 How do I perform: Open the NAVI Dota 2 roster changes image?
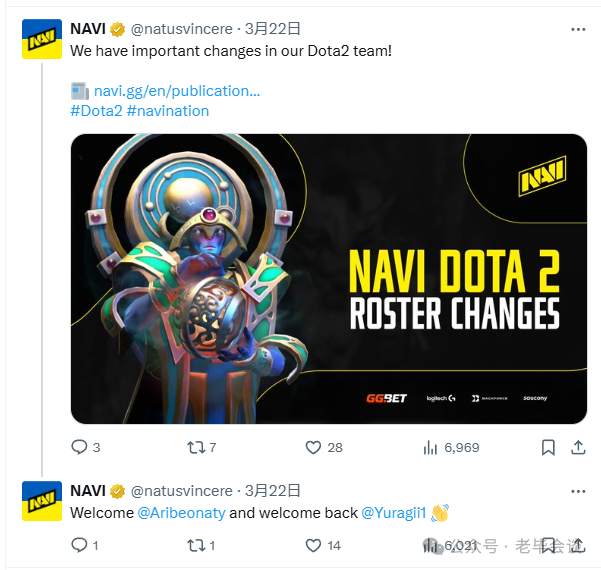(329, 279)
